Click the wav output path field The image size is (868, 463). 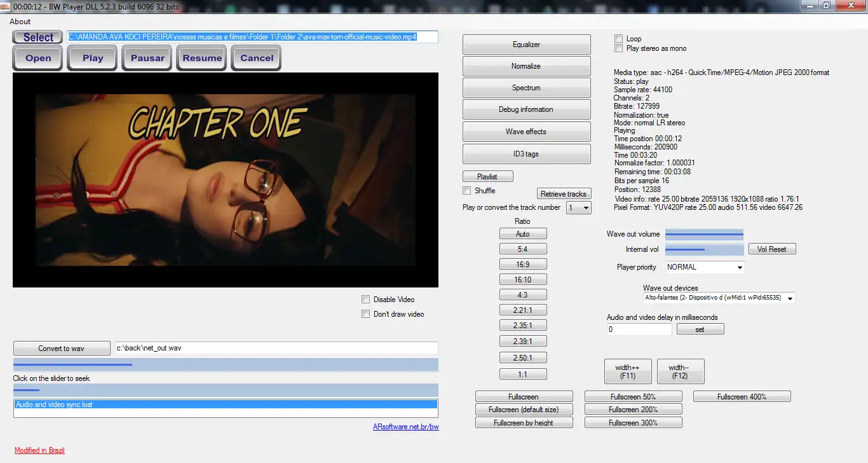276,349
